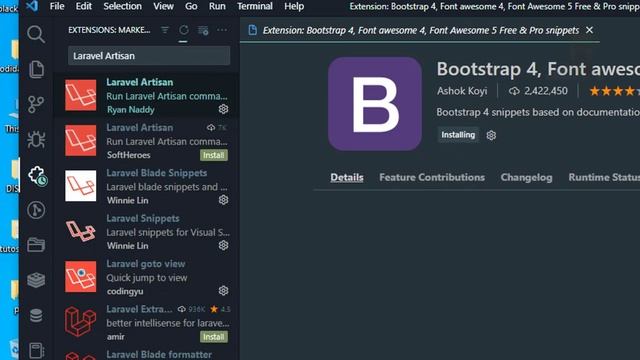The image size is (640, 360).
Task: Switch to the Feature Contributions tab
Action: 432,178
